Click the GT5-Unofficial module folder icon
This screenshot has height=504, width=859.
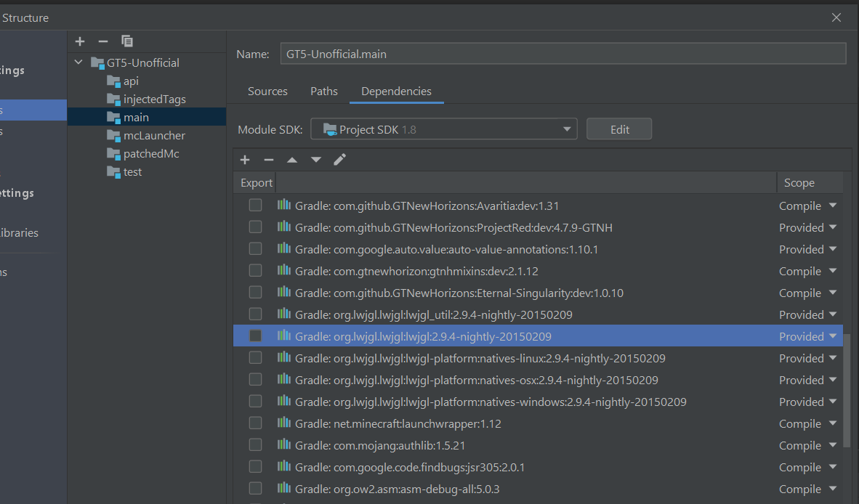click(x=97, y=63)
